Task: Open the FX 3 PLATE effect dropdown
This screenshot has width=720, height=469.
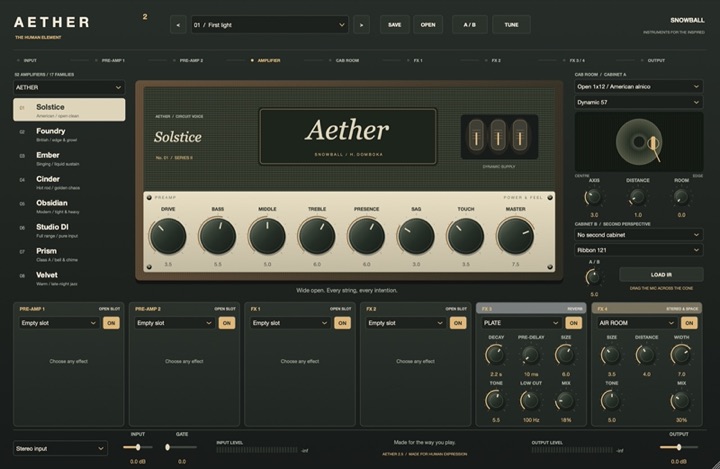Action: (521, 323)
